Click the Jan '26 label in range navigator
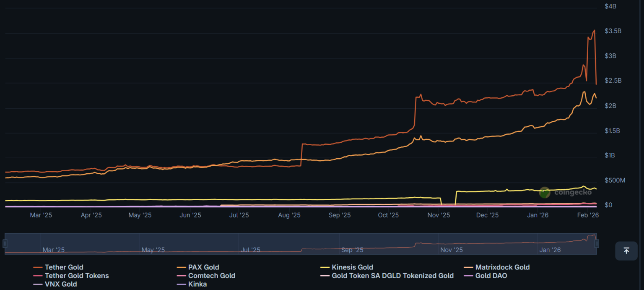This screenshot has height=290, width=644. [550, 250]
